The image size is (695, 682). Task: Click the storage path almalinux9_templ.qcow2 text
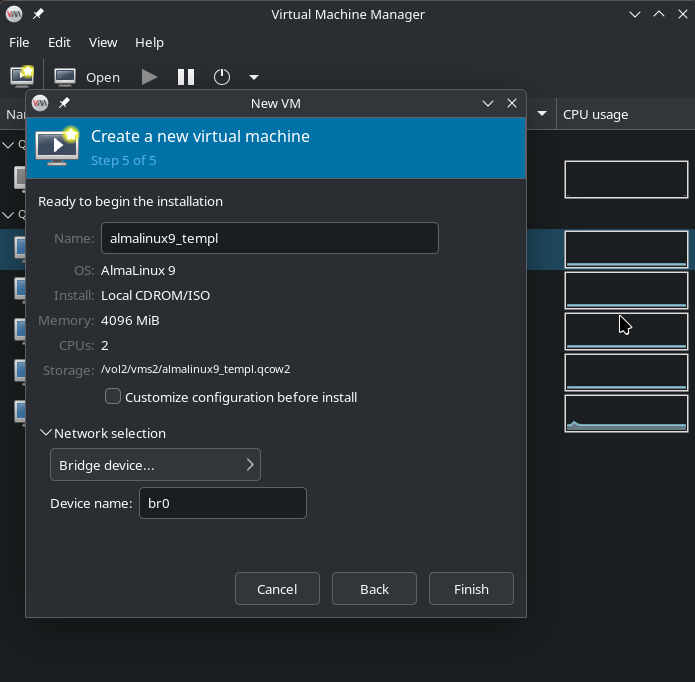pos(195,369)
